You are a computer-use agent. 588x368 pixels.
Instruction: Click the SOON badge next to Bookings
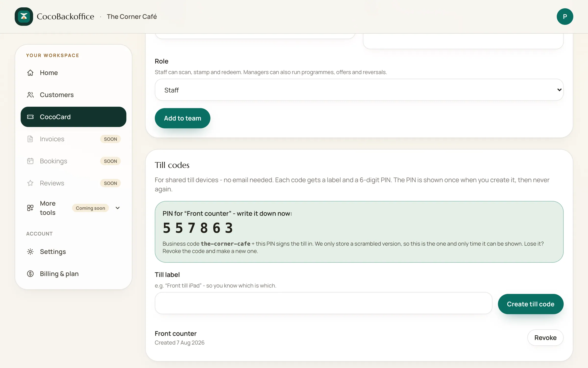click(110, 161)
